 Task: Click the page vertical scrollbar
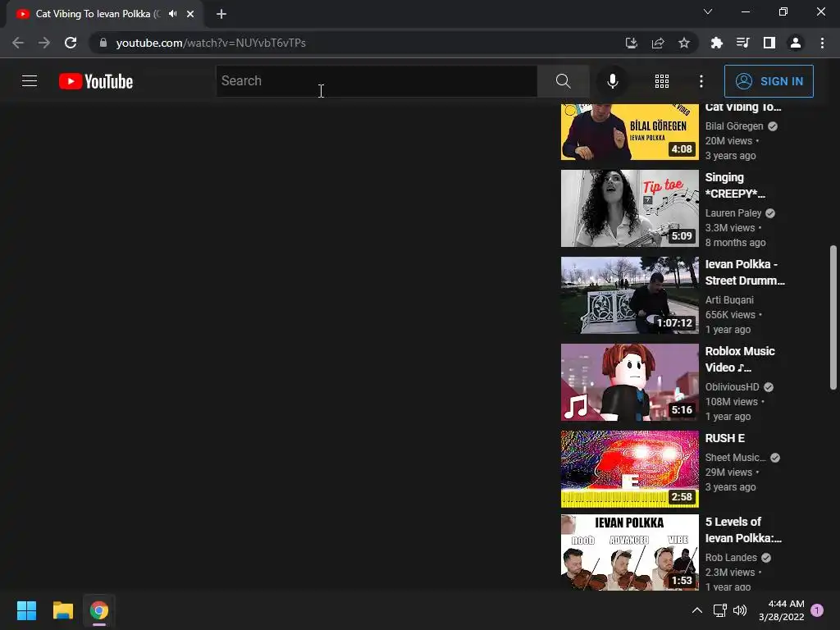pyautogui.click(x=833, y=317)
